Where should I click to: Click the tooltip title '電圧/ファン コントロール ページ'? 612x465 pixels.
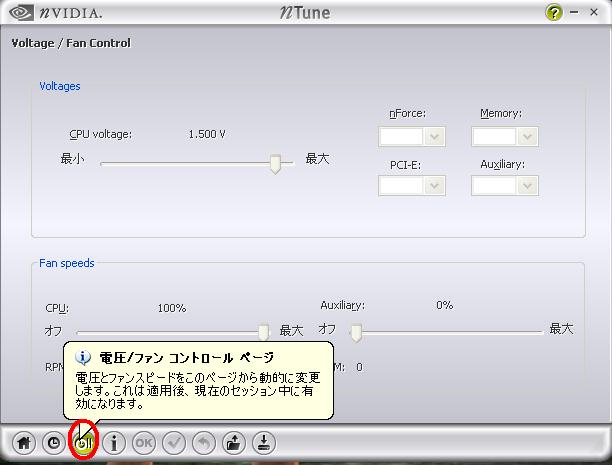187,358
